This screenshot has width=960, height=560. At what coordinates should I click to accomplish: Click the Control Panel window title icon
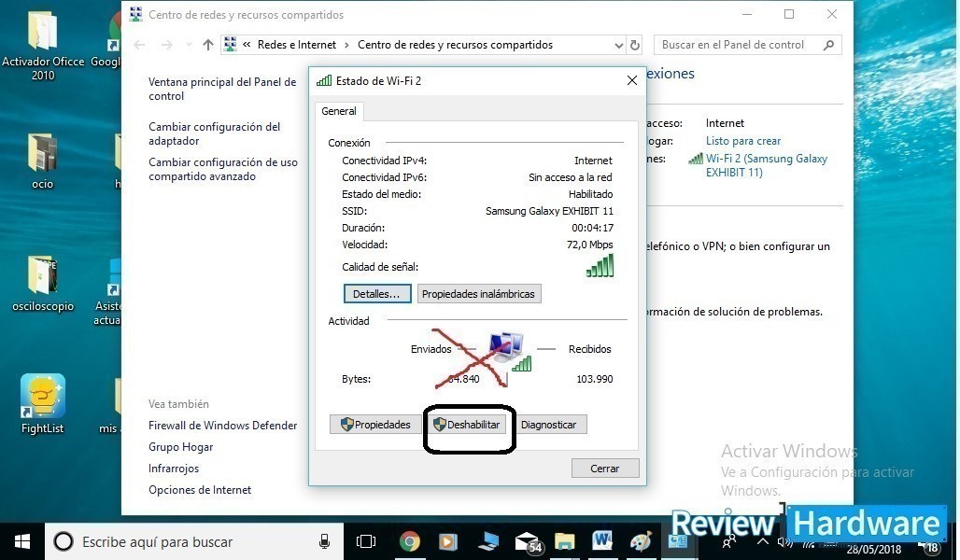(136, 14)
